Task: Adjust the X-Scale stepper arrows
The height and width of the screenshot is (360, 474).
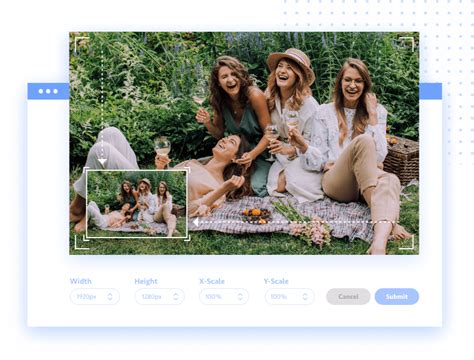Action: click(x=240, y=296)
